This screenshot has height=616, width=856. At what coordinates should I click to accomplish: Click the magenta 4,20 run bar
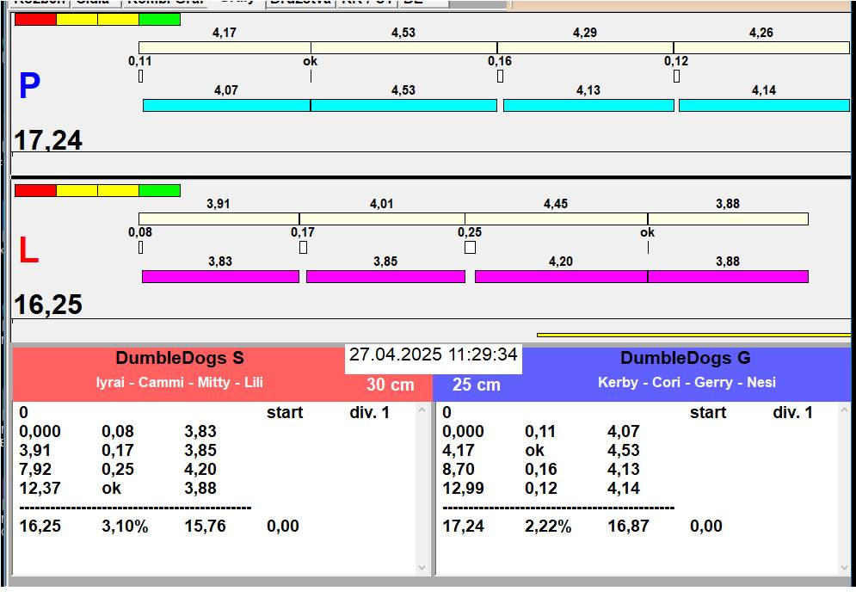(560, 276)
